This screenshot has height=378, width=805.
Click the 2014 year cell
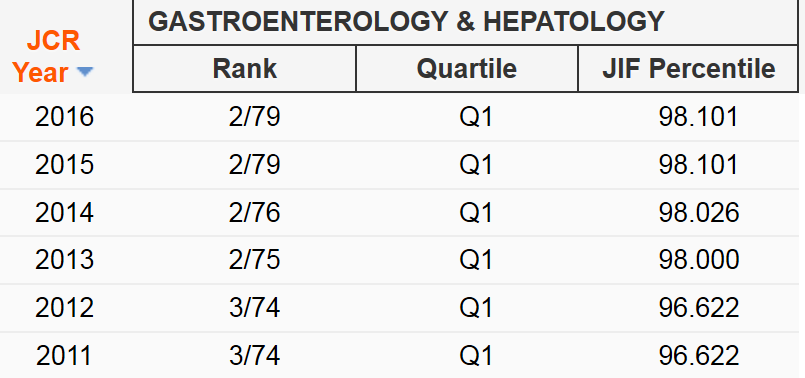pyautogui.click(x=65, y=213)
